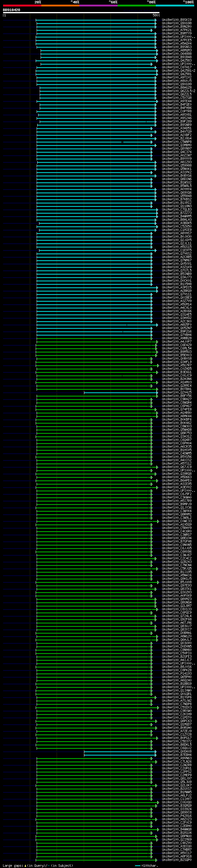Select hit label UniRef100_Q0DAX8
The image size is (197, 868).
point(176,751)
